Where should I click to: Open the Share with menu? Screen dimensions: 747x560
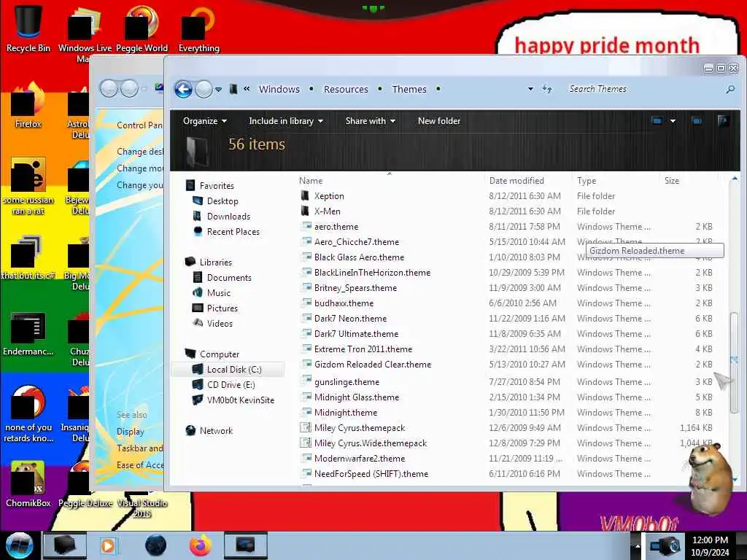tap(371, 121)
